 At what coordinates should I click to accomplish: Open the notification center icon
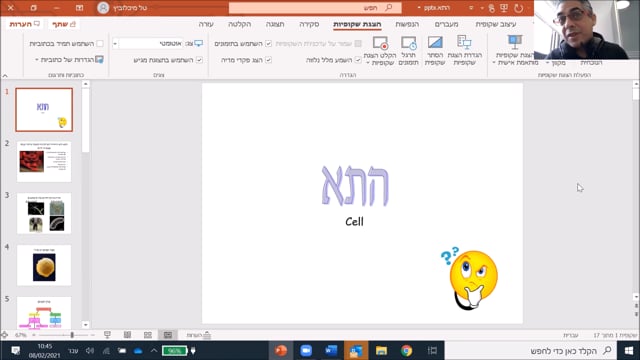pos(16,351)
